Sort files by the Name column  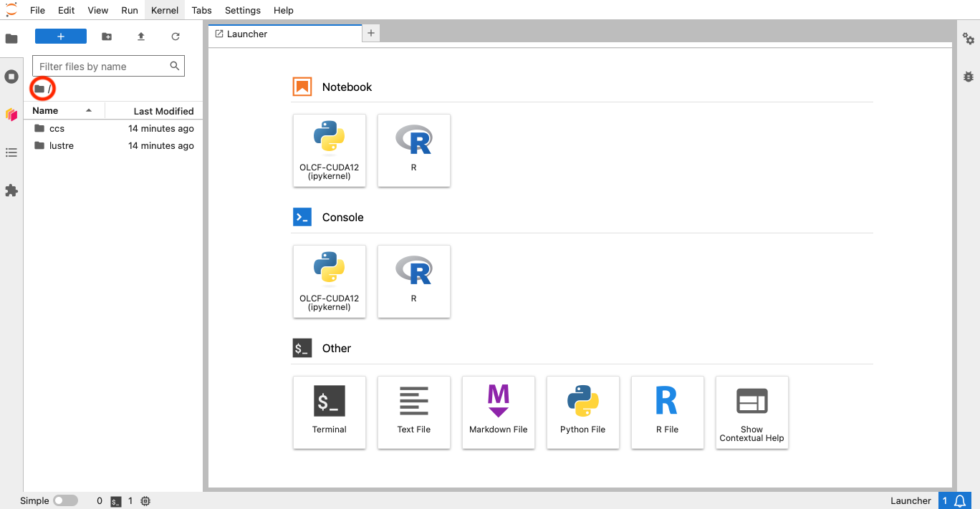pyautogui.click(x=46, y=111)
